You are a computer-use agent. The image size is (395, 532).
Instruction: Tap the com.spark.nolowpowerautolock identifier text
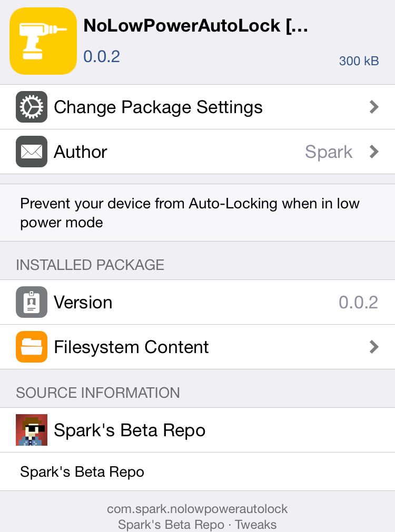pyautogui.click(x=197, y=509)
